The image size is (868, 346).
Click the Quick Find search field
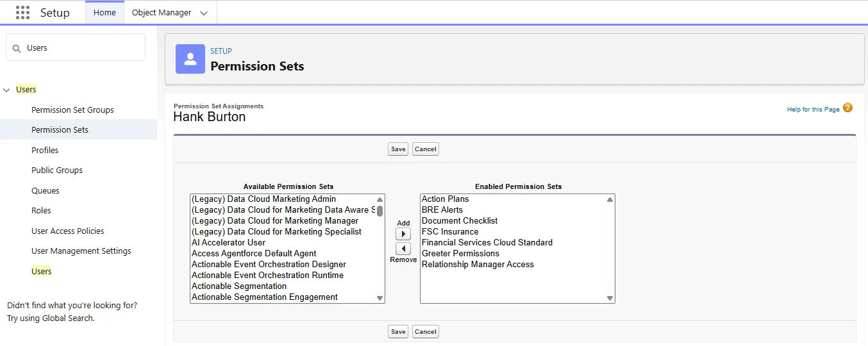tap(83, 48)
